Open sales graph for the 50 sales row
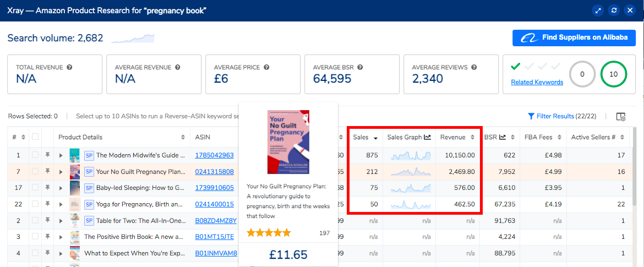Viewport: 644px width, 267px height. click(411, 204)
